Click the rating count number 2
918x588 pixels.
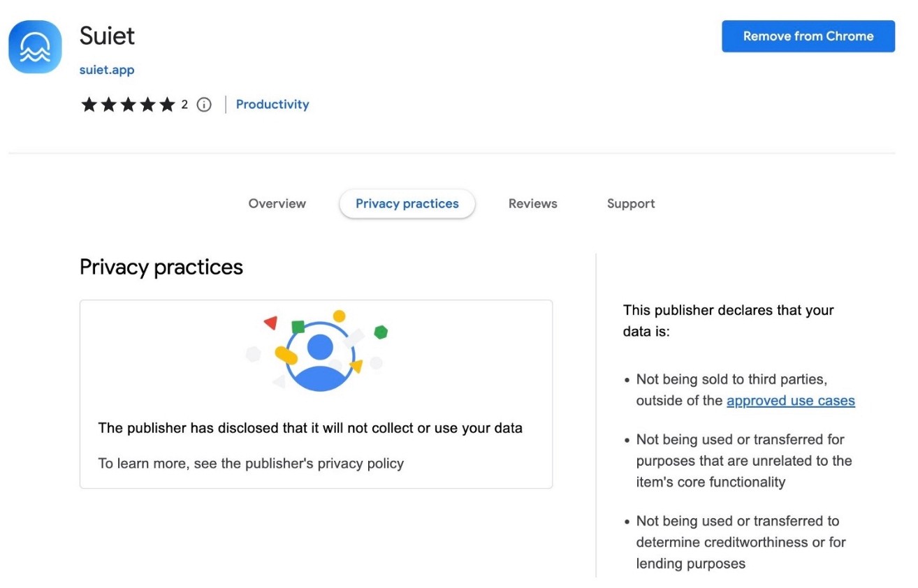[184, 105]
